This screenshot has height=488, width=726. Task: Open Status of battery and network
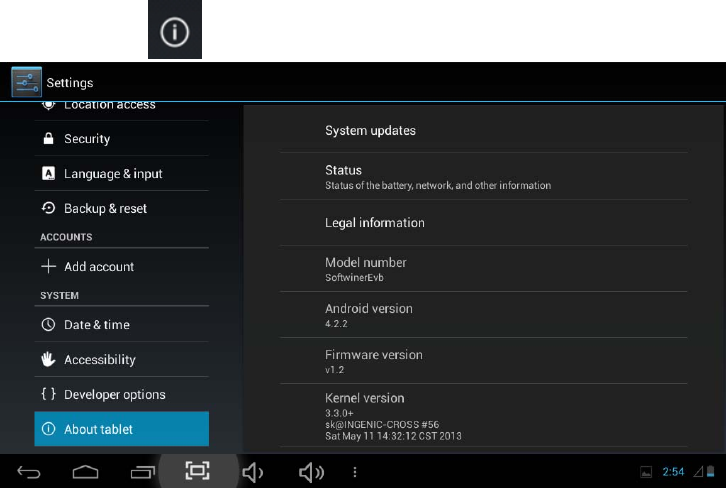(x=483, y=176)
